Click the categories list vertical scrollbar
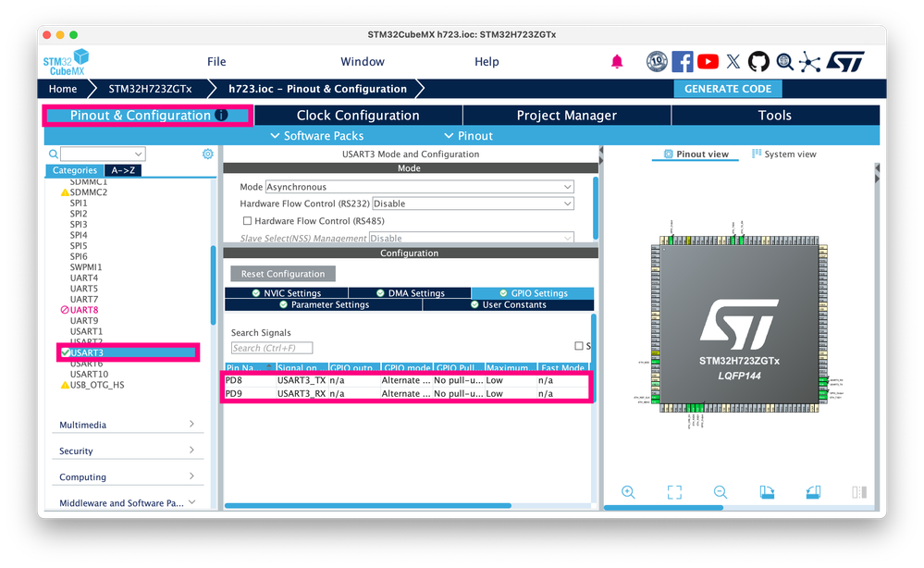This screenshot has height=568, width=924. 214,286
